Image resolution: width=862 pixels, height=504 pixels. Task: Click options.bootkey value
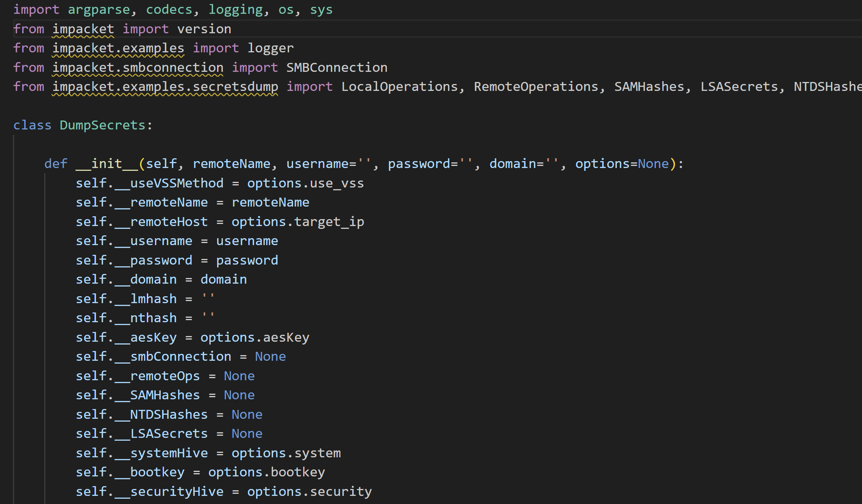tap(267, 472)
